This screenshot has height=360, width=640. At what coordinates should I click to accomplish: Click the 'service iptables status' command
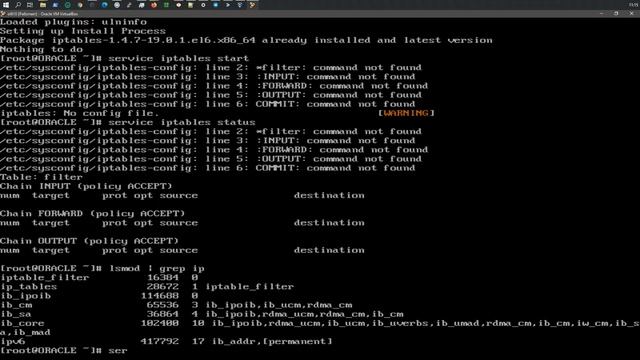click(182, 122)
